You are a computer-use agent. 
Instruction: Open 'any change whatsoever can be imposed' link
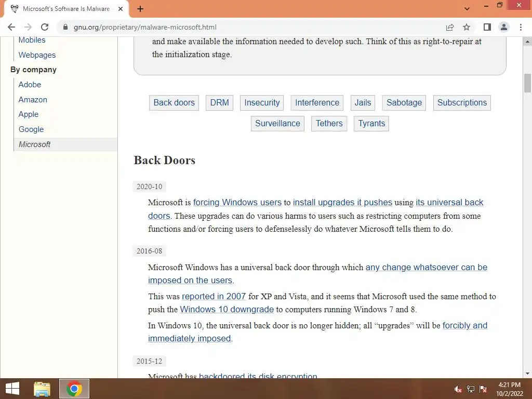pyautogui.click(x=426, y=267)
